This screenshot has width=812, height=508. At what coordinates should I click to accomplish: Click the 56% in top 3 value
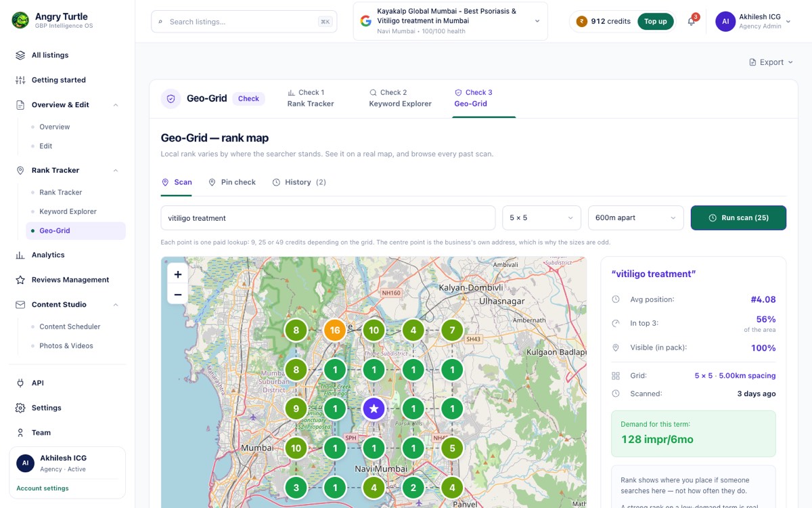pyautogui.click(x=766, y=319)
